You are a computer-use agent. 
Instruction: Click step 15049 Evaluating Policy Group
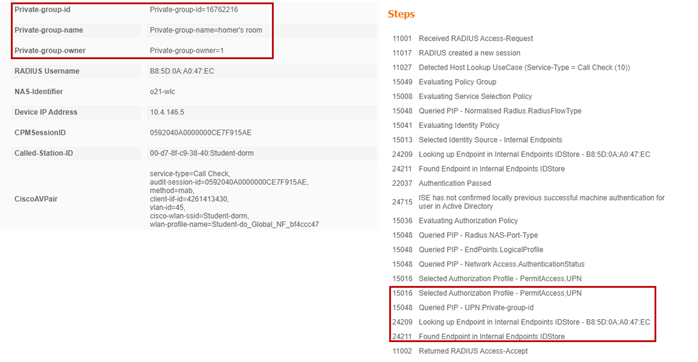[444, 81]
